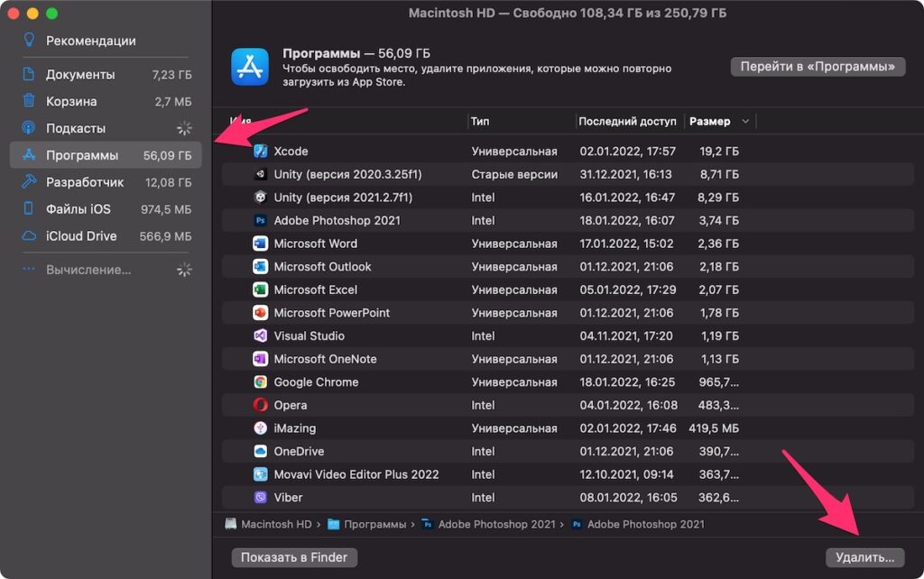This screenshot has height=579, width=924.
Task: Click the Подкасты loading spinner
Action: (x=184, y=128)
